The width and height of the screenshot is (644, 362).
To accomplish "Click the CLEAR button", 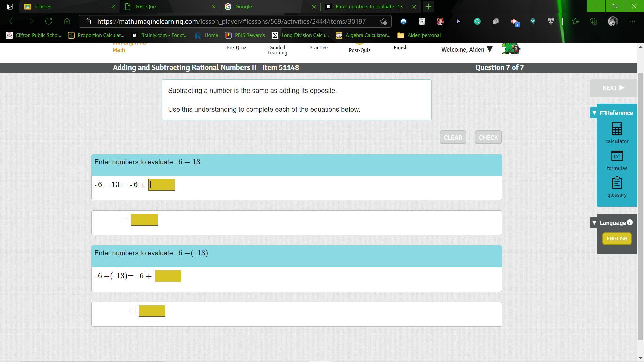I will click(x=452, y=137).
